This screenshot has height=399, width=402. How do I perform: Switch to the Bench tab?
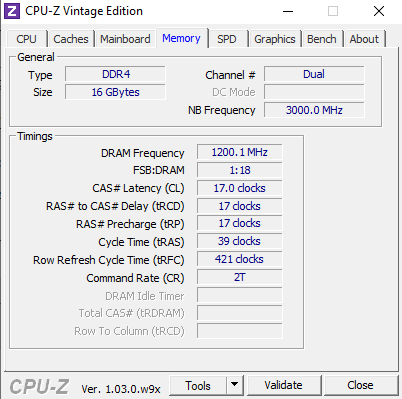tap(322, 39)
